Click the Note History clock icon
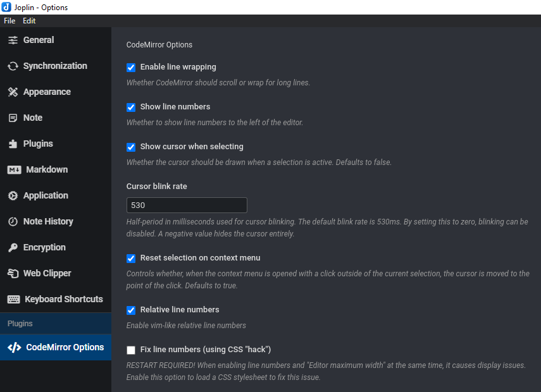Screen dimensions: 541x392 (x=13, y=221)
